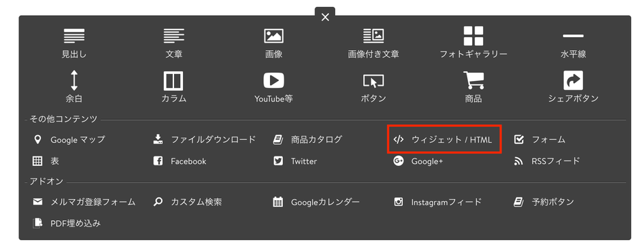The image size is (644, 247).
Task: Click the code brackets icon for ウィジェット / HTML
Action: 399,140
